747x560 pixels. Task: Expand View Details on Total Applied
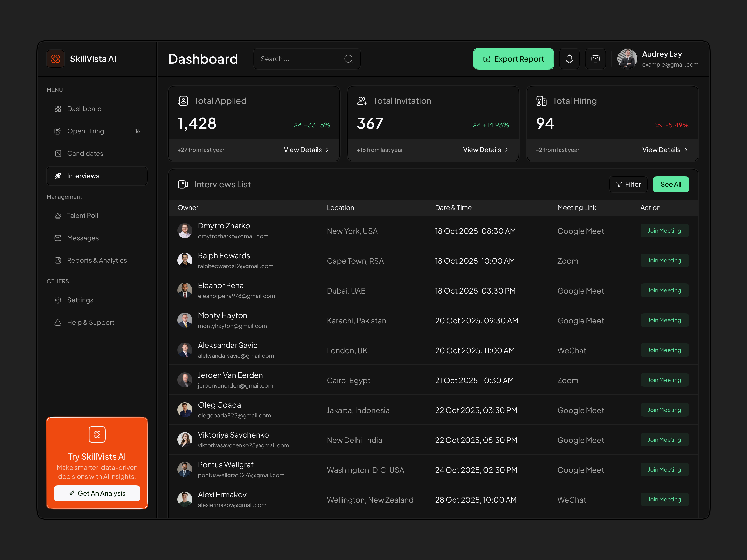coord(306,150)
